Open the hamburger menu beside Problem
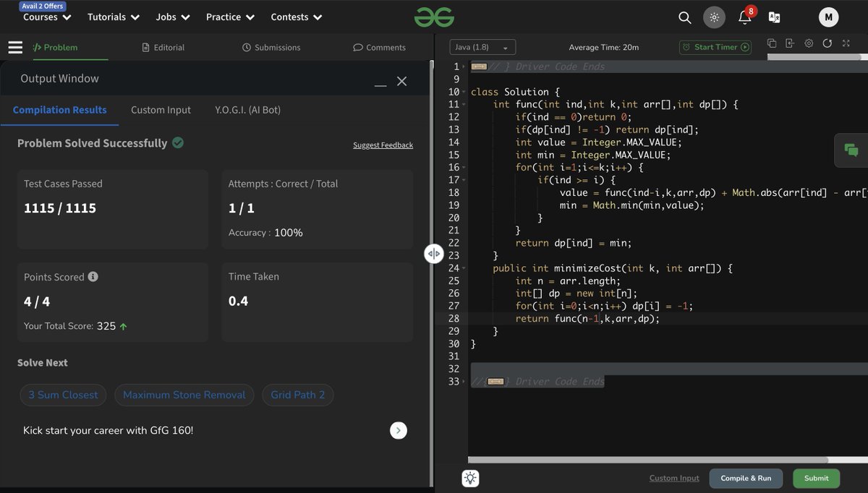868x493 pixels. (x=15, y=47)
